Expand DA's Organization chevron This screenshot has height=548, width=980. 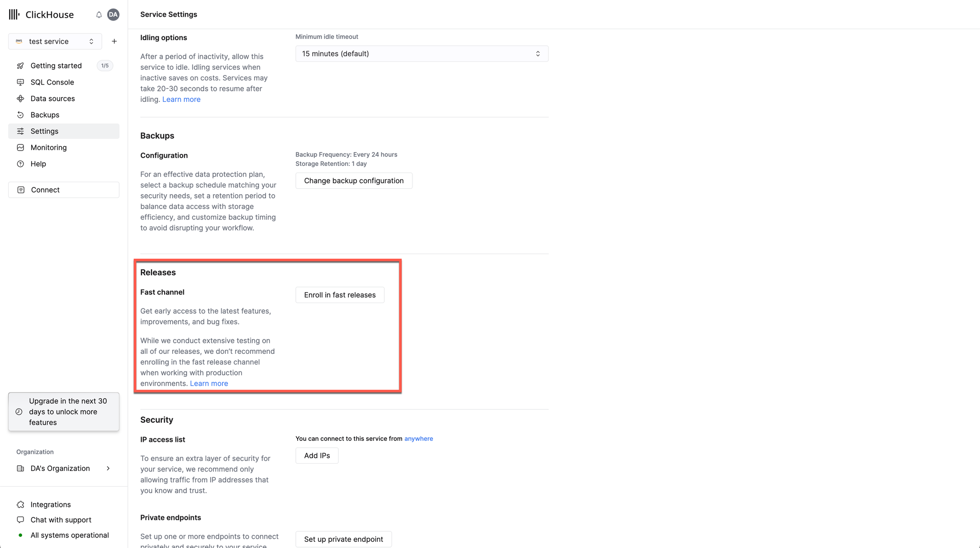(x=108, y=469)
